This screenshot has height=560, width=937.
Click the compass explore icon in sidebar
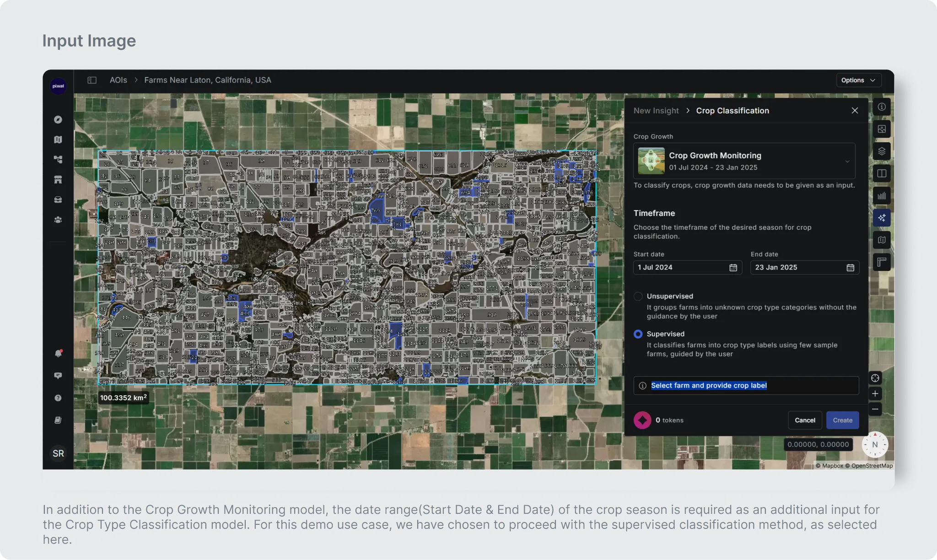58,119
